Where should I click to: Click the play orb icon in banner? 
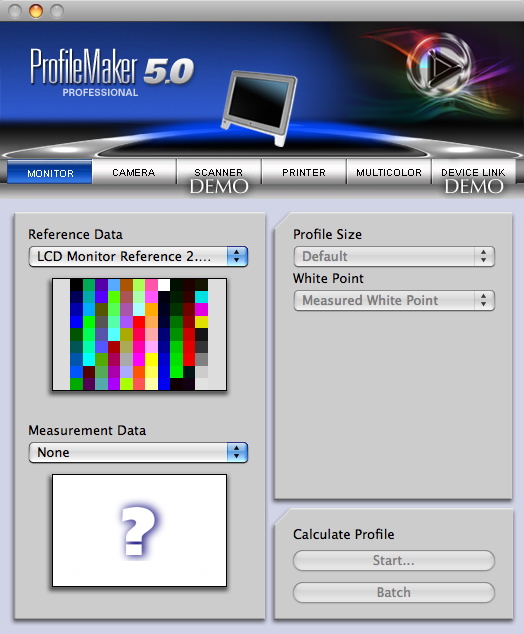(439, 66)
